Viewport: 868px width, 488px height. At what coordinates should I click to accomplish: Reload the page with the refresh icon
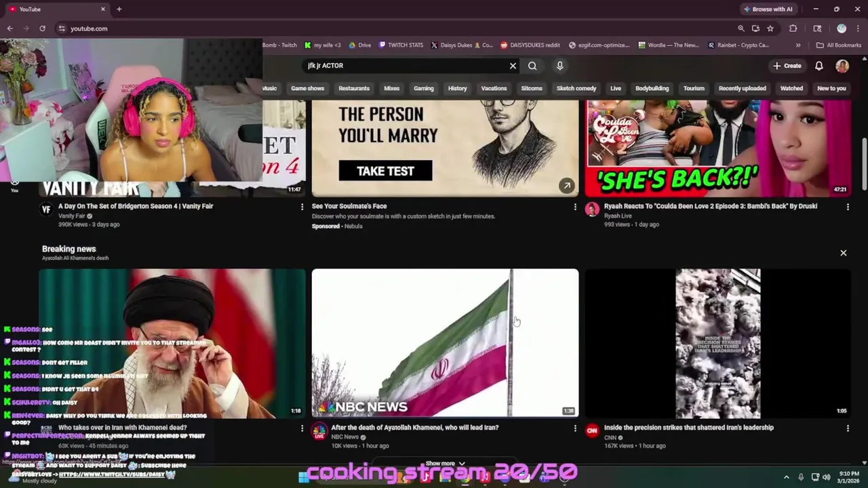tap(42, 28)
